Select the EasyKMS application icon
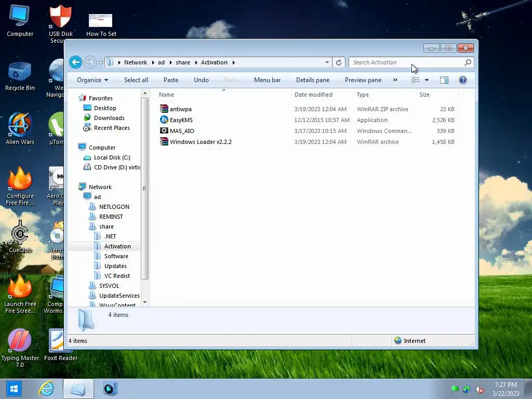The height and width of the screenshot is (399, 532). pyautogui.click(x=164, y=119)
